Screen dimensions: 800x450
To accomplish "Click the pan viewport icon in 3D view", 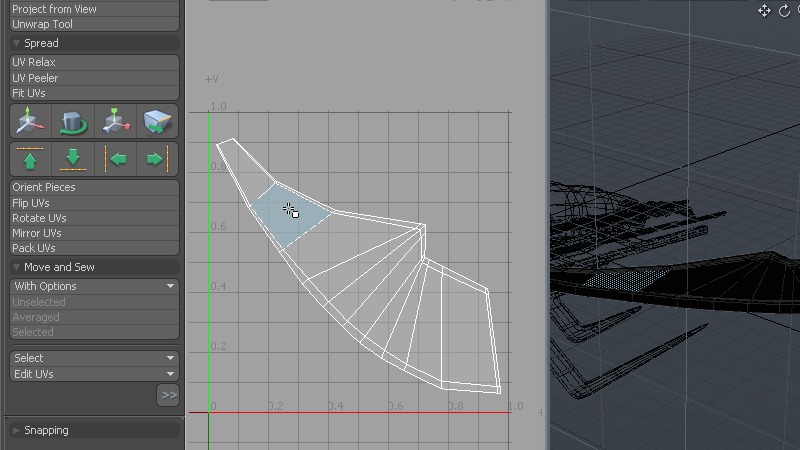I will point(764,11).
